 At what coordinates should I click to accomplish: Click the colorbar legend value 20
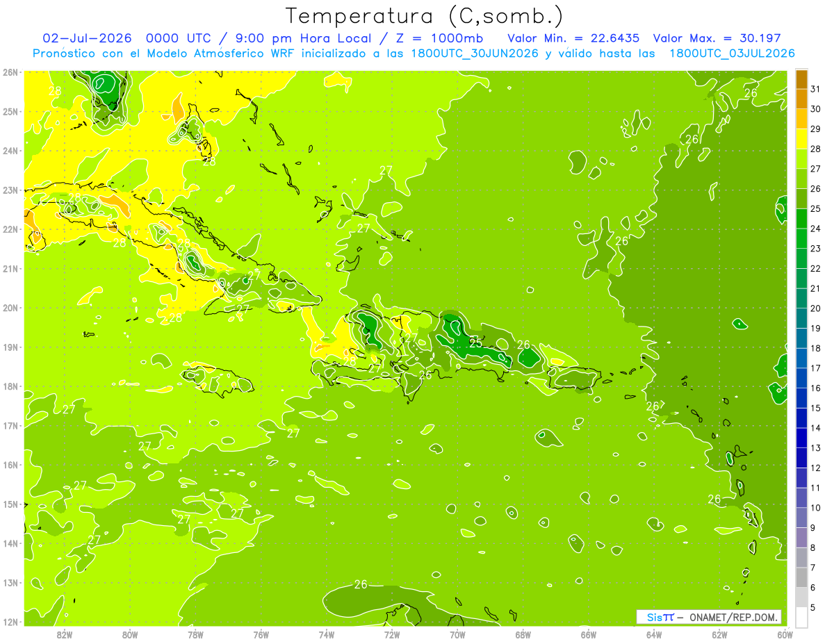pos(815,308)
